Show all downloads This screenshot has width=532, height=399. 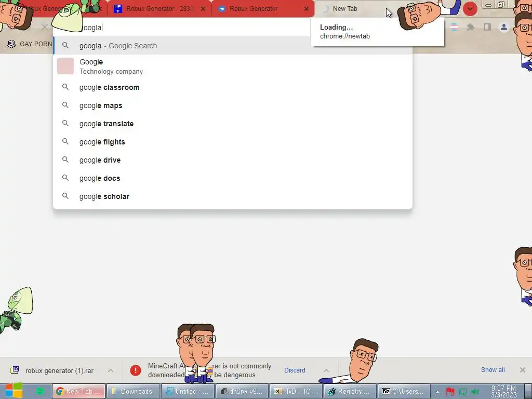point(493,370)
